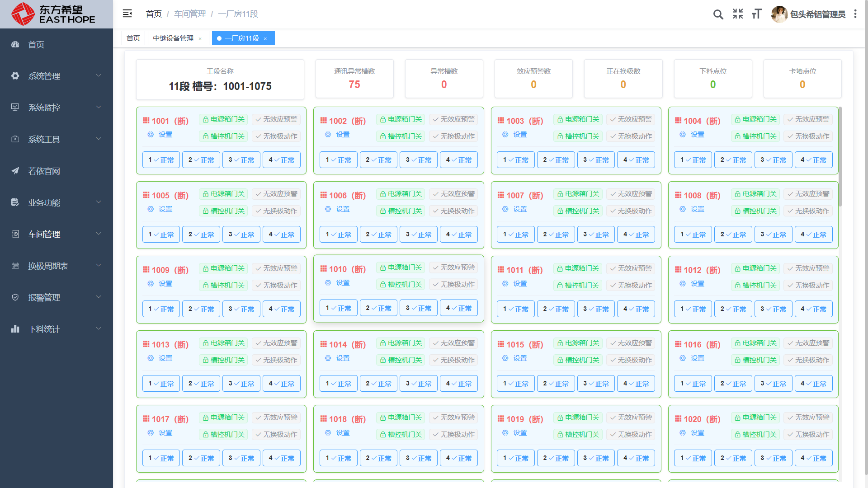Click the search magnifier icon
This screenshot has width=868, height=488.
(718, 14)
